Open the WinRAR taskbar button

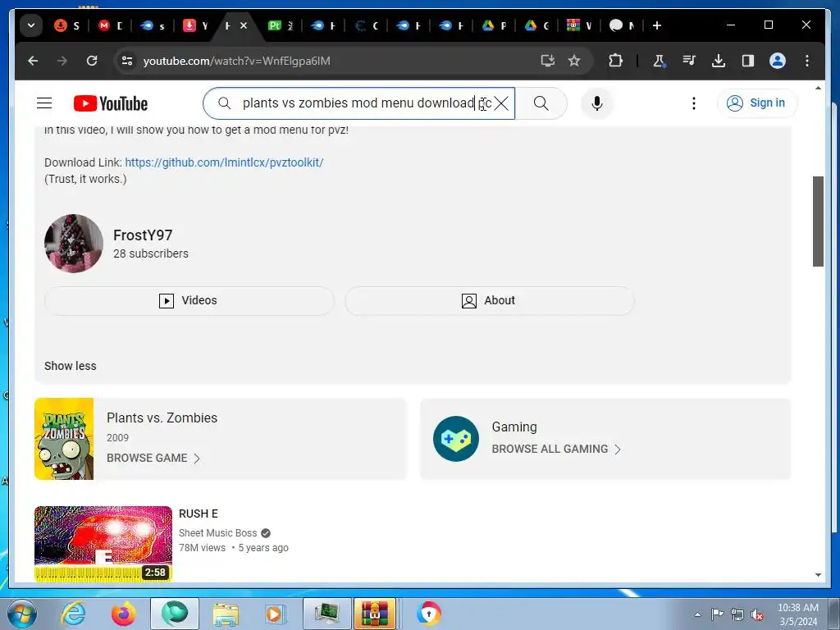374,614
